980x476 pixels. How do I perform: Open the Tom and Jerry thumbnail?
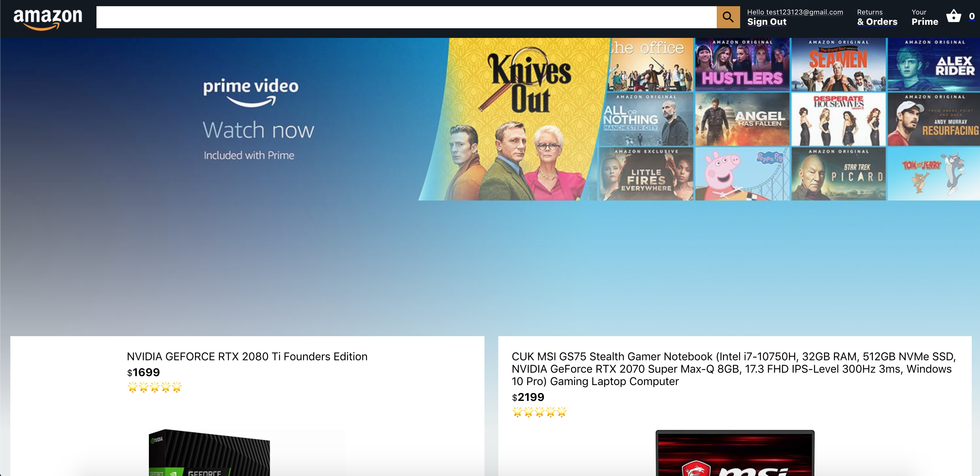pos(934,174)
